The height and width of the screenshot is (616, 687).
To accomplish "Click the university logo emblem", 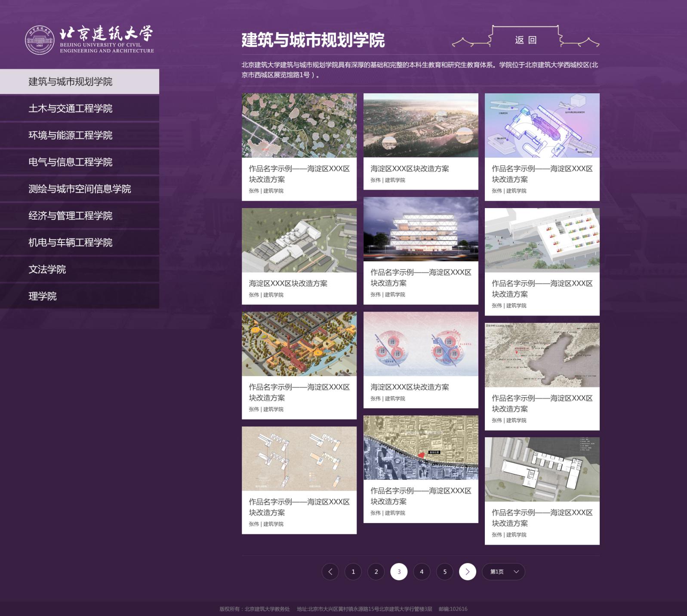I will tap(40, 40).
